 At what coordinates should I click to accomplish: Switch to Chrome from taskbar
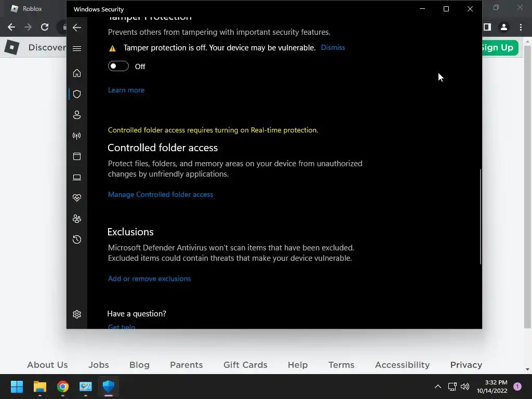pyautogui.click(x=63, y=387)
